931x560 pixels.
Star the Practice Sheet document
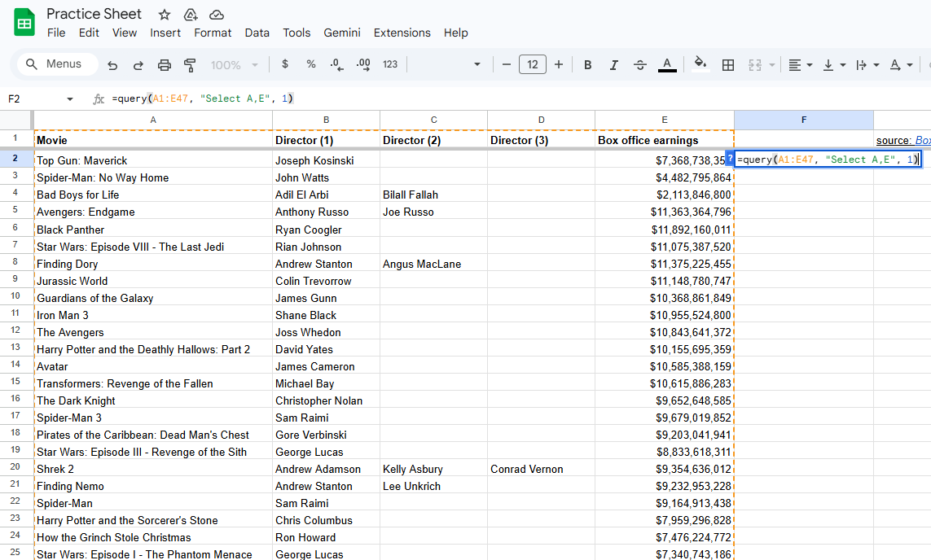163,14
